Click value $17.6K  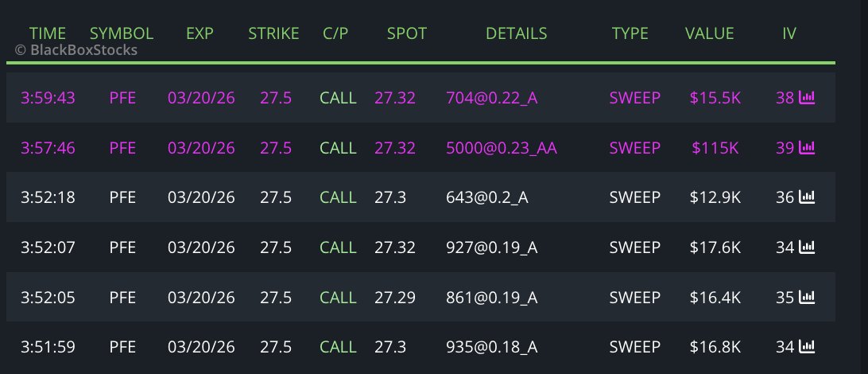tap(715, 247)
